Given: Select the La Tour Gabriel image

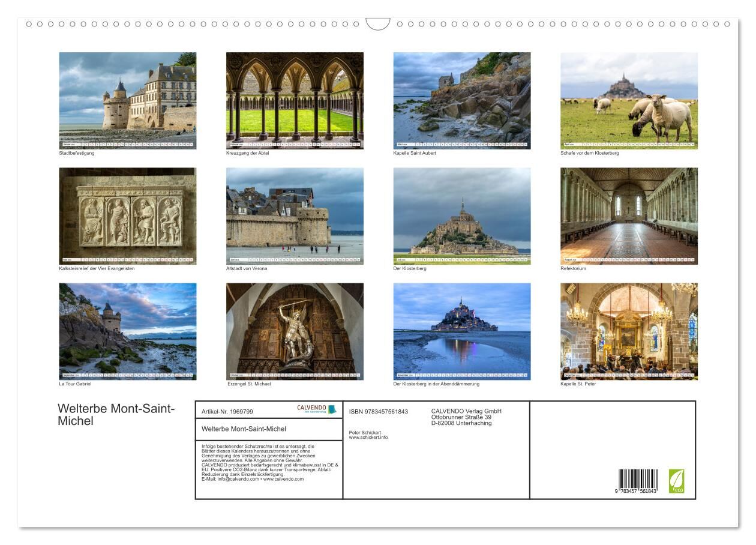Looking at the screenshot, I should pyautogui.click(x=127, y=331).
